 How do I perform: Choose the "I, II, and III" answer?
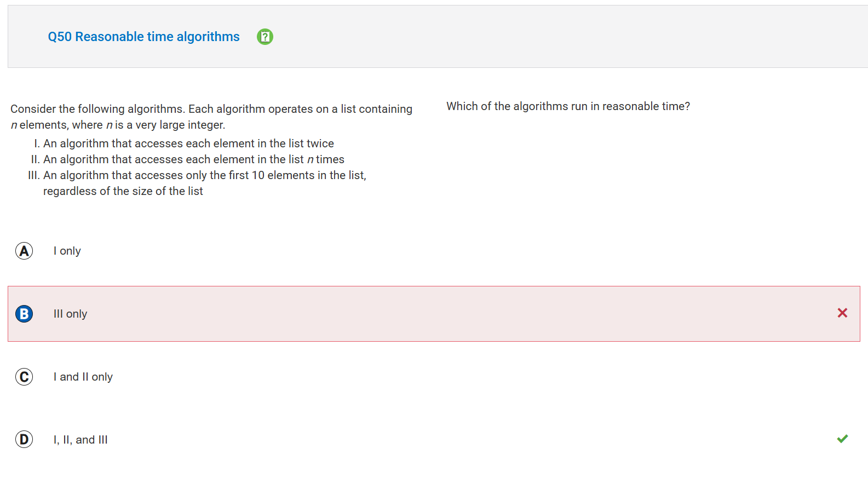click(81, 440)
